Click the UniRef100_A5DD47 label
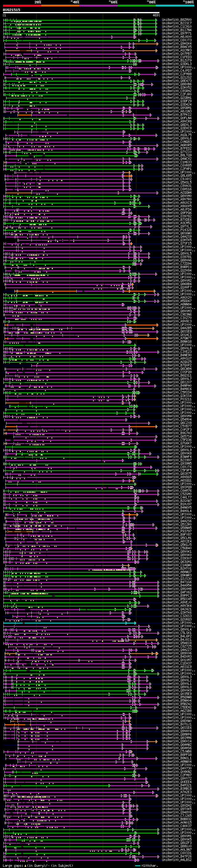197x868 pixels. 176,301
